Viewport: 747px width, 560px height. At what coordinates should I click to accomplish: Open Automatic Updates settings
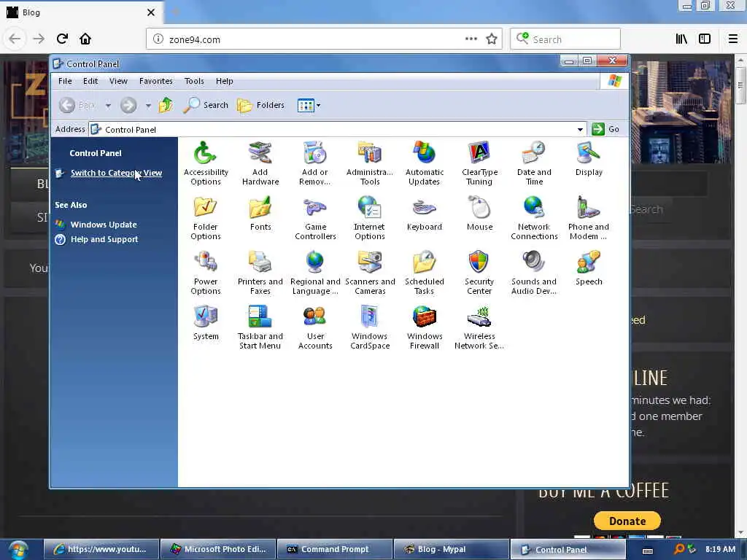coord(424,163)
